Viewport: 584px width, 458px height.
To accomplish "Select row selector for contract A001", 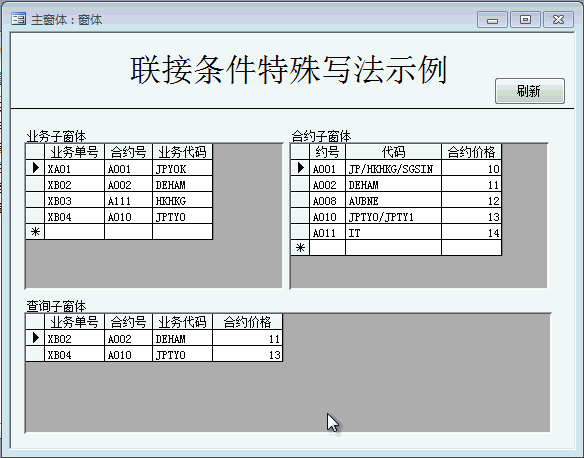I will [300, 168].
